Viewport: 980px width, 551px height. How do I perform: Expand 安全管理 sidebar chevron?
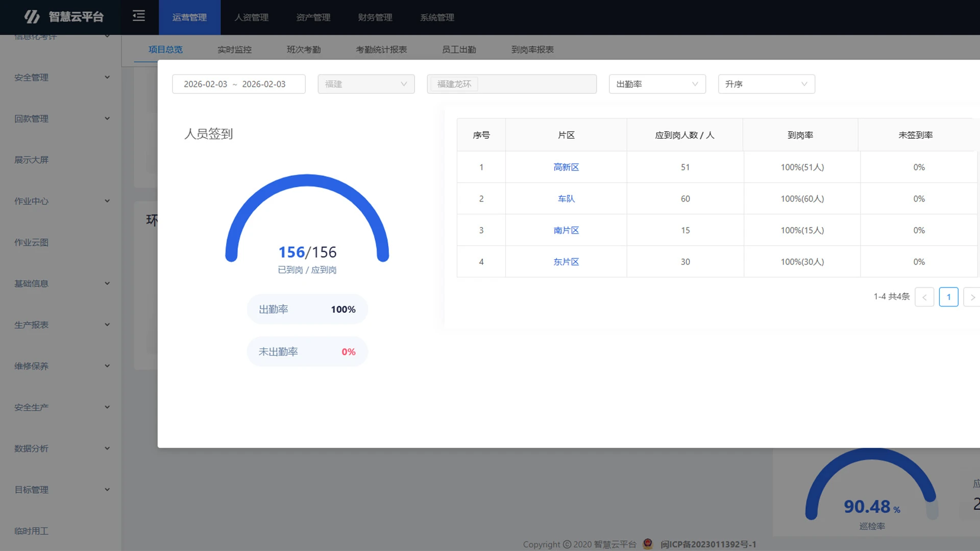107,77
